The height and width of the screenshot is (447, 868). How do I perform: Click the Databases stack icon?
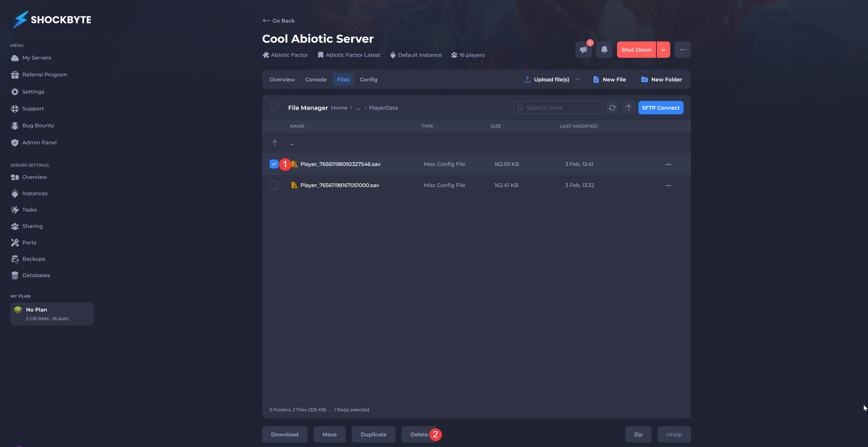coord(15,275)
